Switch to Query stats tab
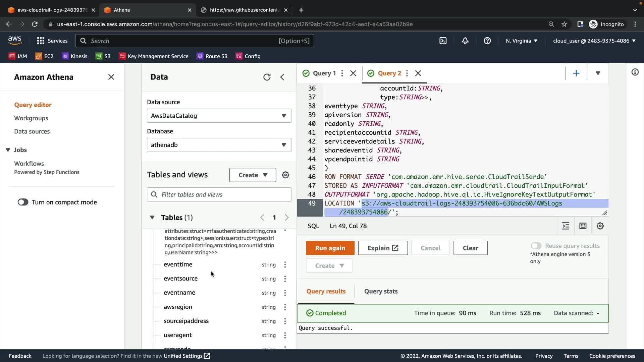Screen dimensions: 644x362 pos(381,291)
